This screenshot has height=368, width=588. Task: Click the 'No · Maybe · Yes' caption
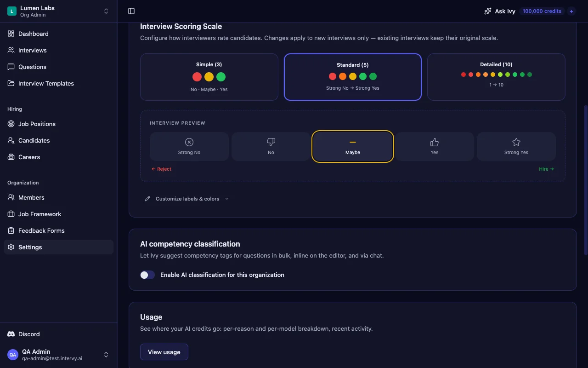pyautogui.click(x=209, y=89)
